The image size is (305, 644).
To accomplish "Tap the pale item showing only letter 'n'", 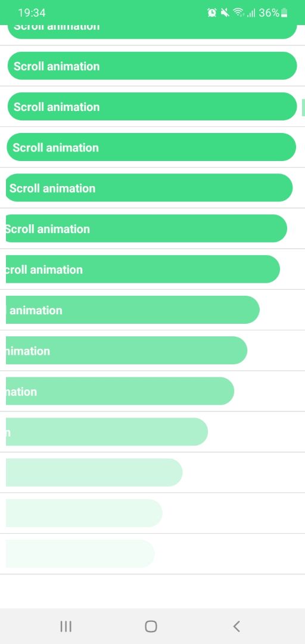I will click(107, 432).
